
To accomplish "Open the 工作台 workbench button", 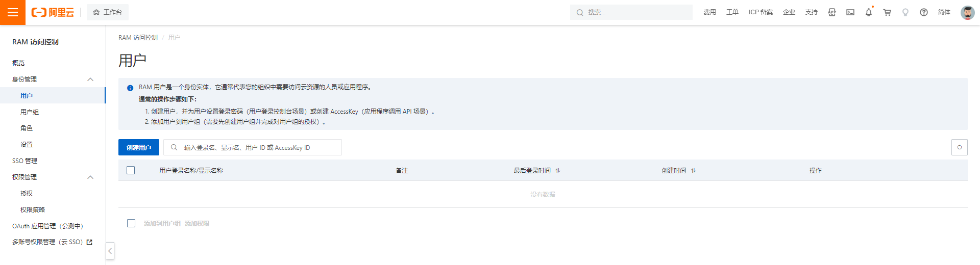I will coord(108,12).
